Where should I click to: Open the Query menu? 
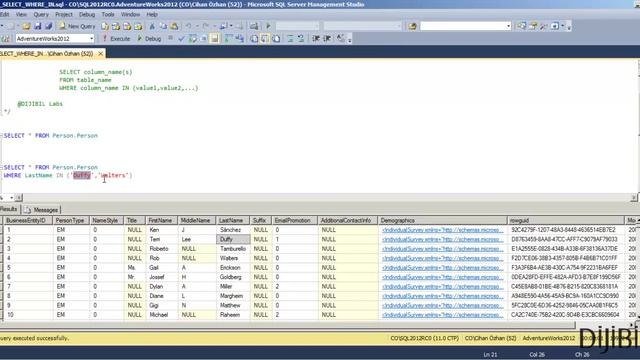[x=41, y=14]
